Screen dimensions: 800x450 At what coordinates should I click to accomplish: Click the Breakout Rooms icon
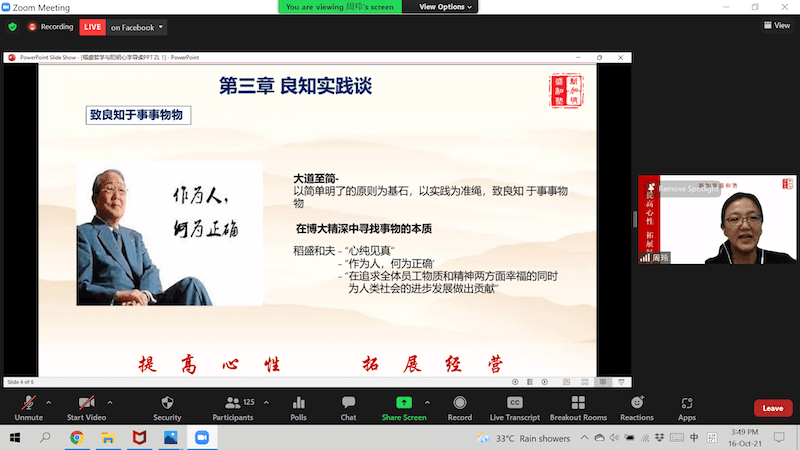coord(578,403)
